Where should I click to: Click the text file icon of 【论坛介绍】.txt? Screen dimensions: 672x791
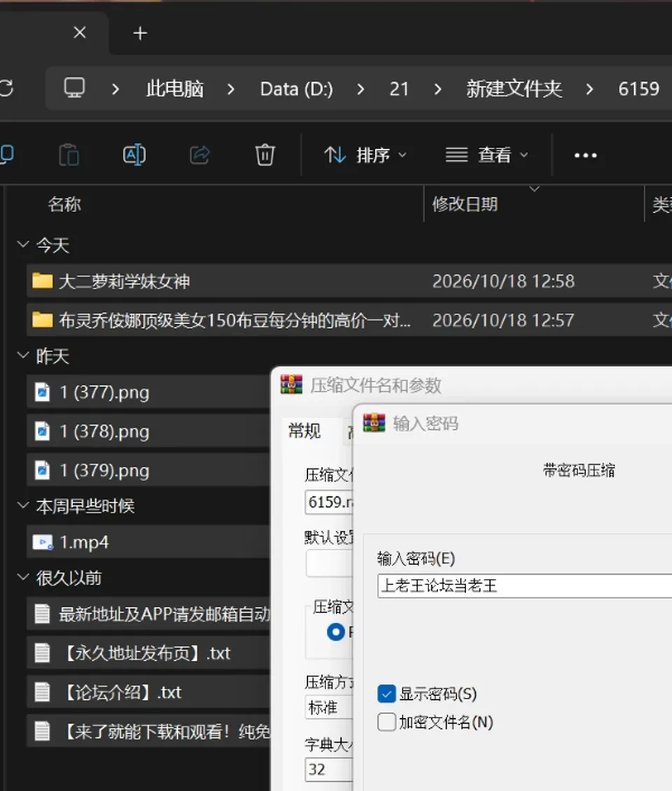[43, 692]
